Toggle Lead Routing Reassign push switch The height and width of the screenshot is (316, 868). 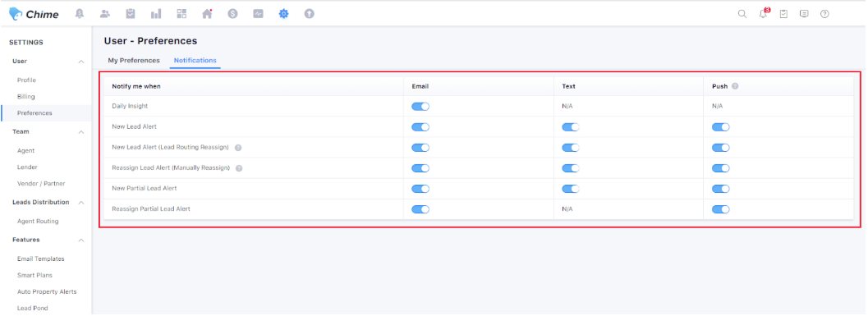coord(721,148)
